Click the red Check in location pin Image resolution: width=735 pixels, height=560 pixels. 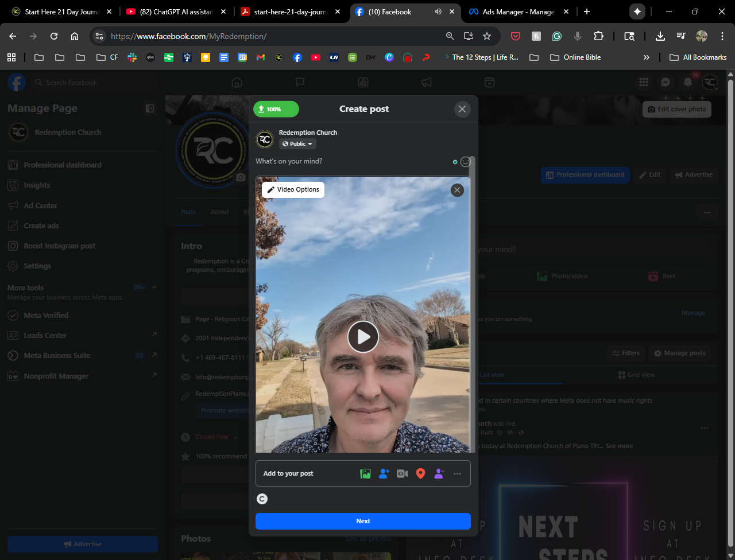click(420, 474)
